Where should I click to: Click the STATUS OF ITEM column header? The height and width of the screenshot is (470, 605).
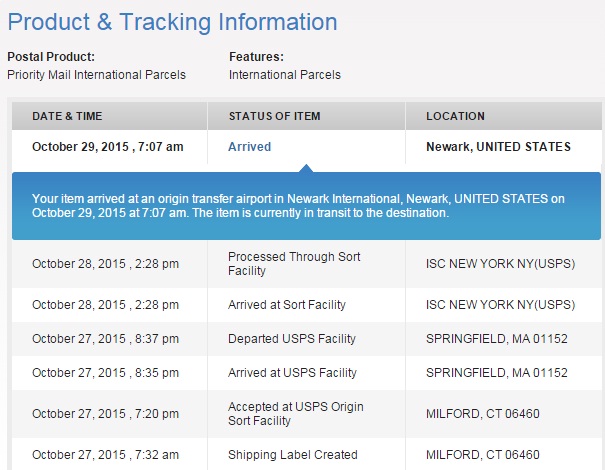tap(274, 116)
